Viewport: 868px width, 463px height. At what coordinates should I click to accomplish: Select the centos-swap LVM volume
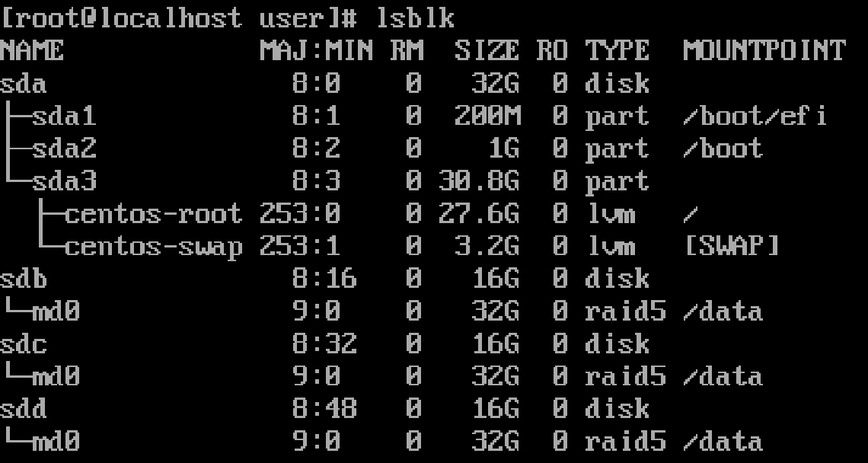pyautogui.click(x=153, y=247)
